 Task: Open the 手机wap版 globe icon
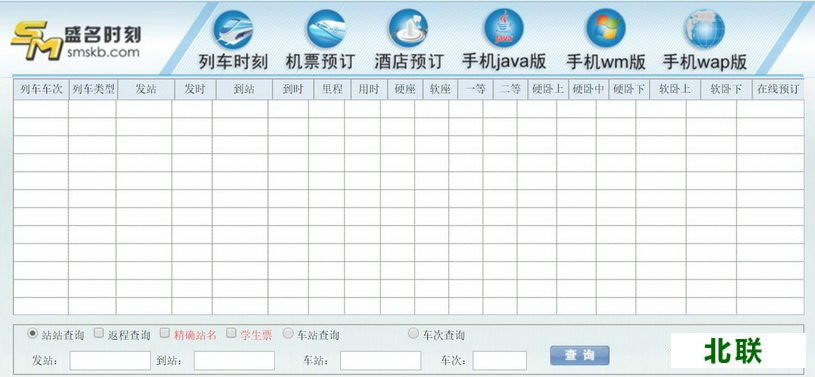[704, 29]
